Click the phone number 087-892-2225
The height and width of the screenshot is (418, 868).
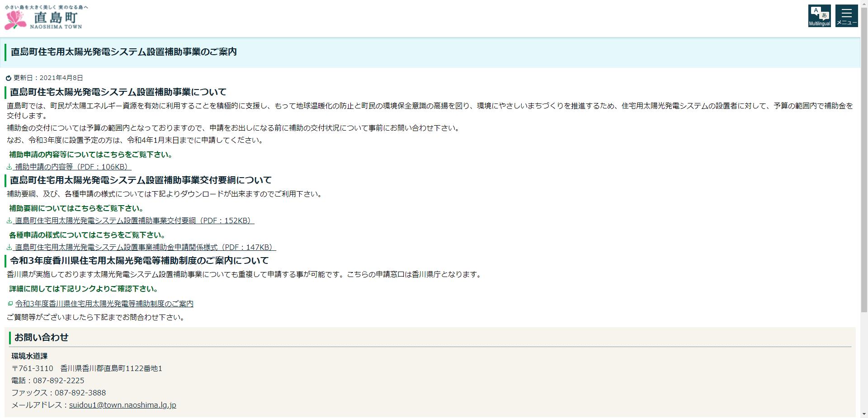coord(58,380)
